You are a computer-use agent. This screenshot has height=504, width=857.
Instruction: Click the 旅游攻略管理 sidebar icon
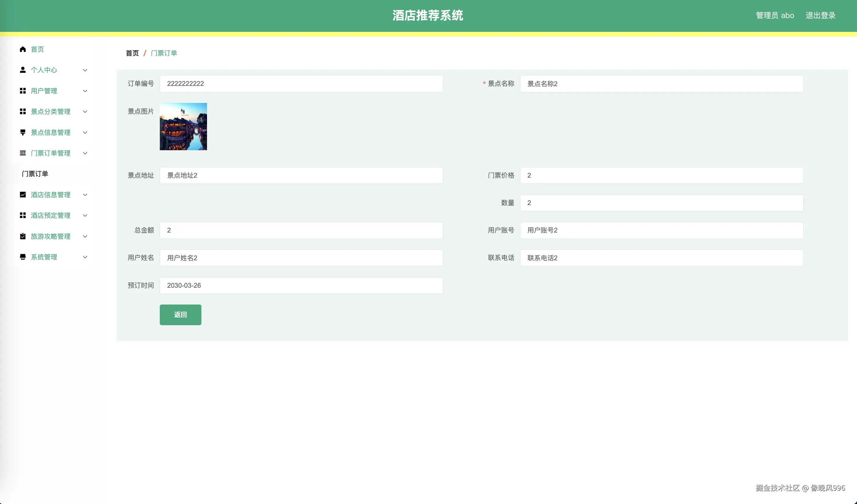click(23, 236)
